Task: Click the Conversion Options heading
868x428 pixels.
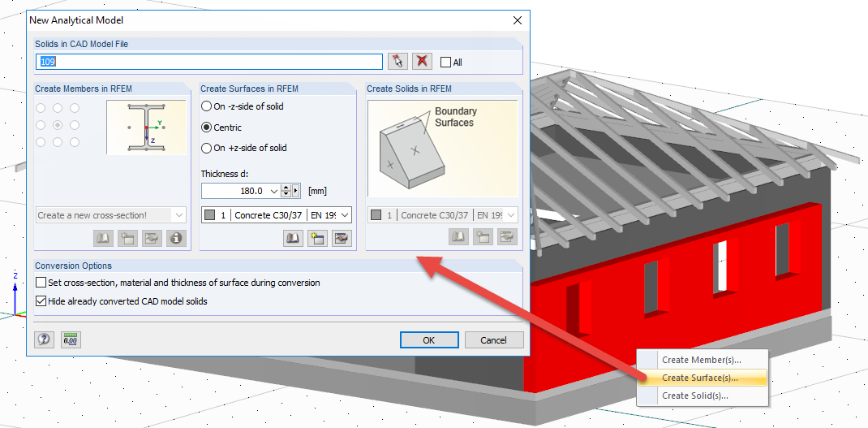Action: point(73,266)
